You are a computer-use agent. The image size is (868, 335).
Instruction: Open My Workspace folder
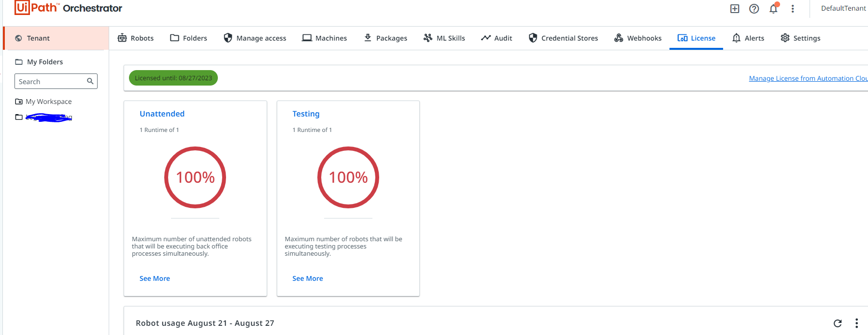coord(43,102)
